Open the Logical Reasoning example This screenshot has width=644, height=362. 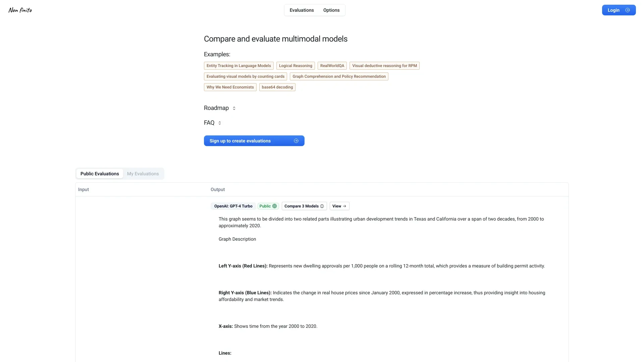(x=296, y=66)
